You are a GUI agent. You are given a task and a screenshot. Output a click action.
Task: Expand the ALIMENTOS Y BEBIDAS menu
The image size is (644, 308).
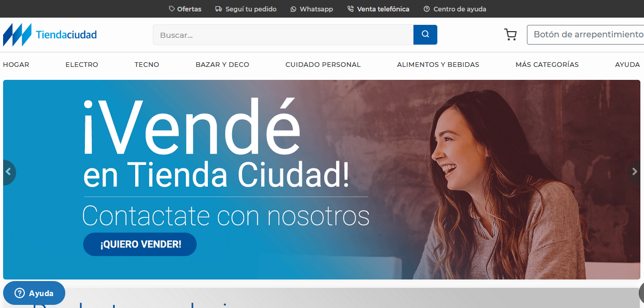(x=438, y=65)
